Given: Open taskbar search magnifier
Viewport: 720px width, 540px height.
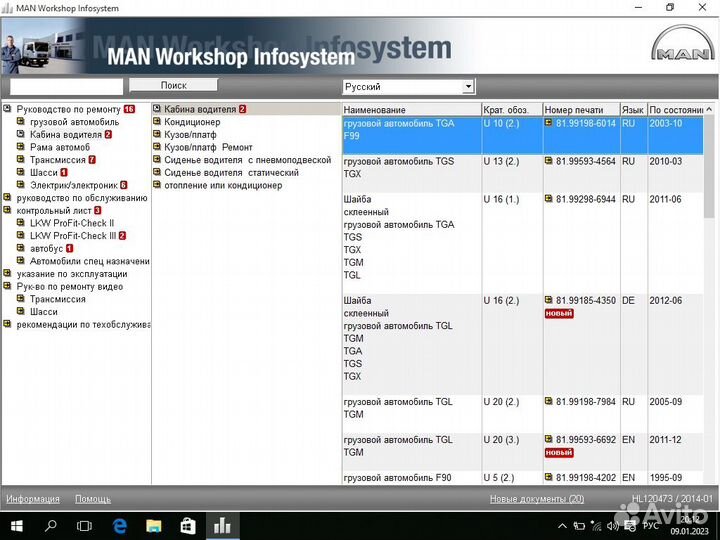Looking at the screenshot, I should point(51,526).
